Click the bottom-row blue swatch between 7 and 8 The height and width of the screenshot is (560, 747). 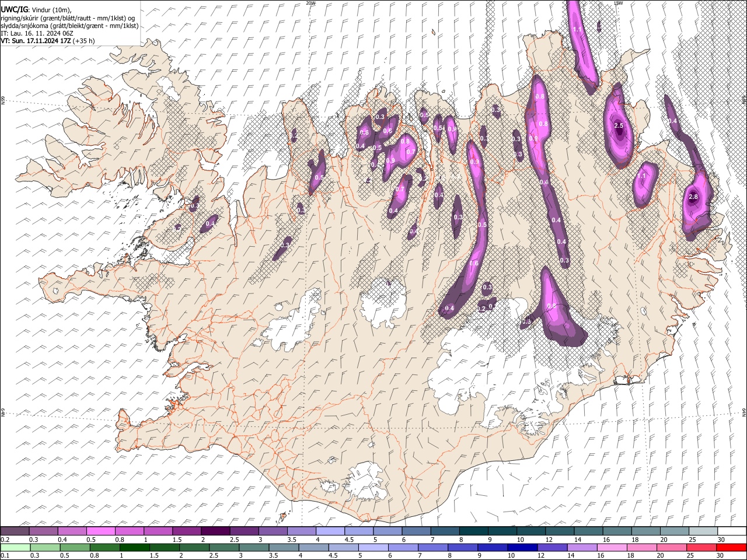433,547
